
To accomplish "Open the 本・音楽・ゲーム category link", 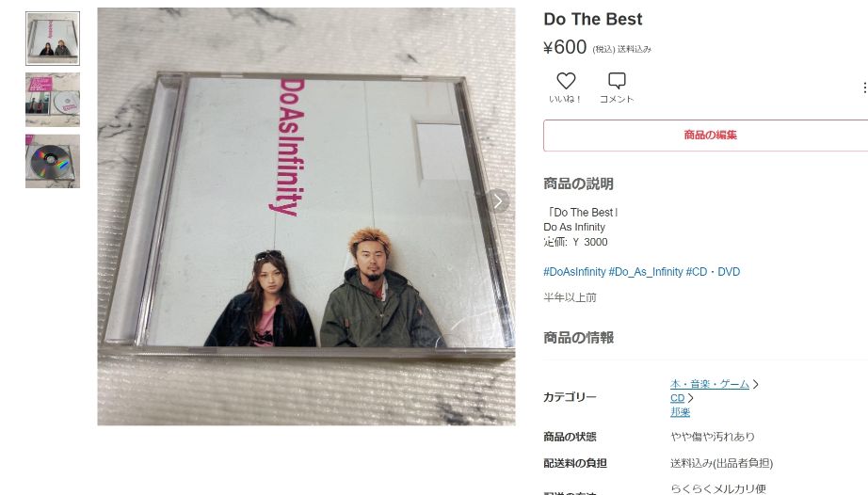I will tap(710, 384).
